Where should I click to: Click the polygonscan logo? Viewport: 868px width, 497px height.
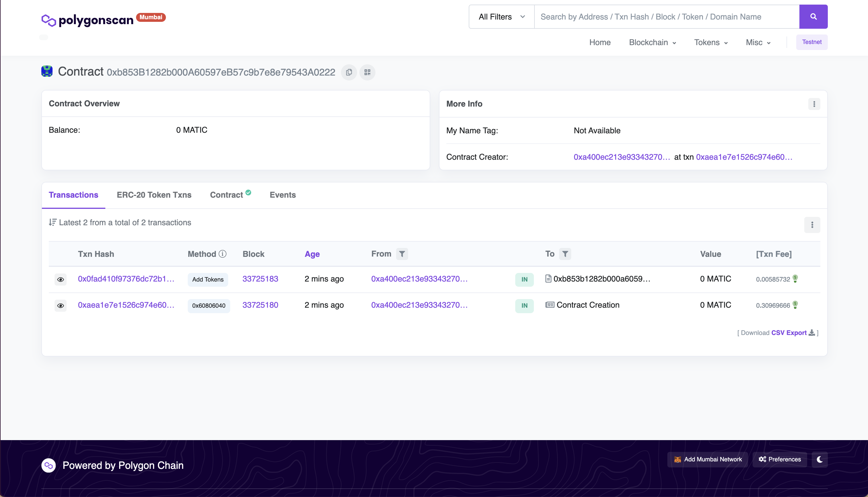(x=87, y=20)
